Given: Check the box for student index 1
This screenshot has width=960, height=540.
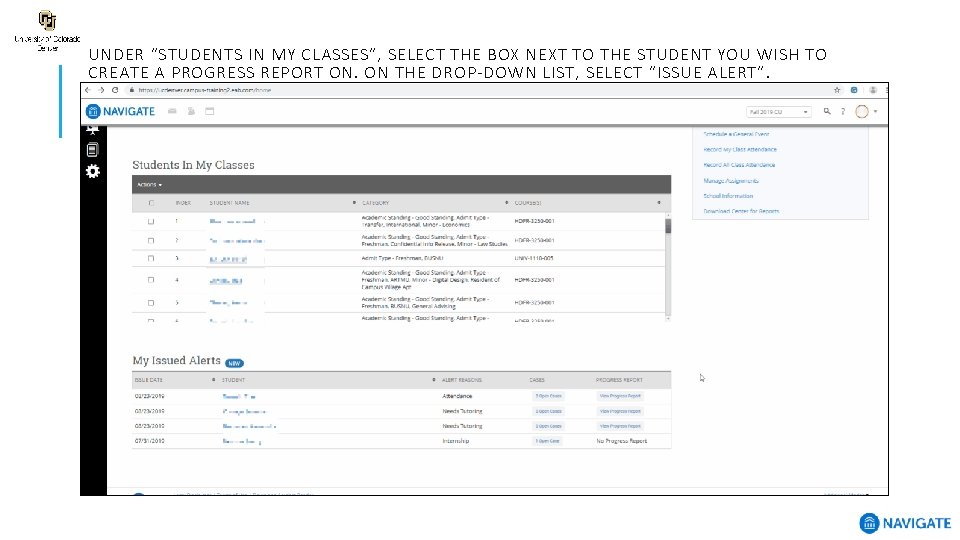Looking at the screenshot, I should coord(151,221).
